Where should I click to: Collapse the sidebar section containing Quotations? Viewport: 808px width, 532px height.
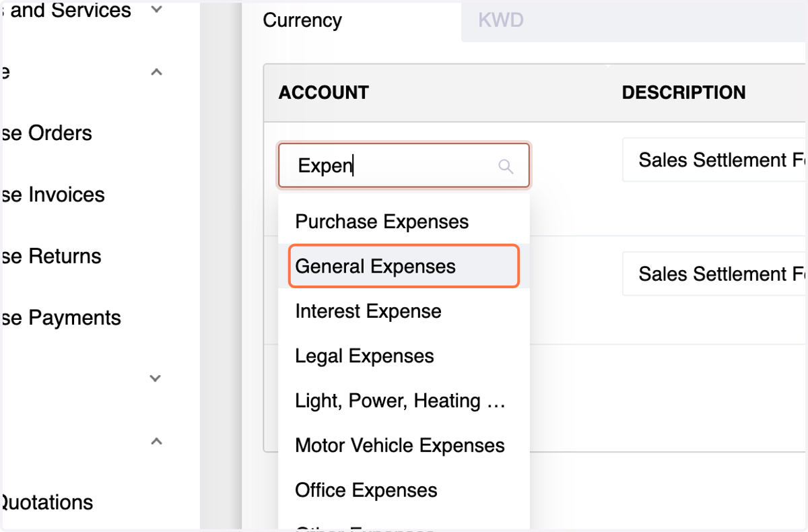pyautogui.click(x=156, y=442)
